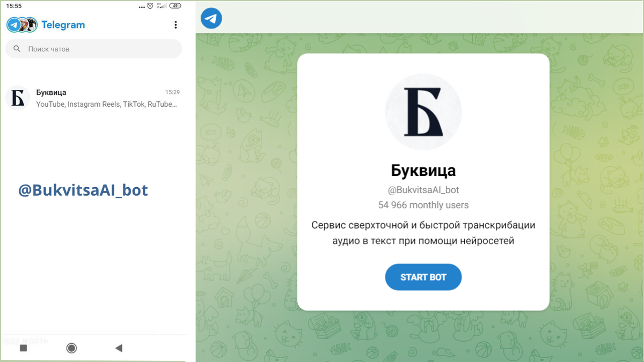Click the Telegram title in phone header
The image size is (644, 362).
tap(63, 25)
